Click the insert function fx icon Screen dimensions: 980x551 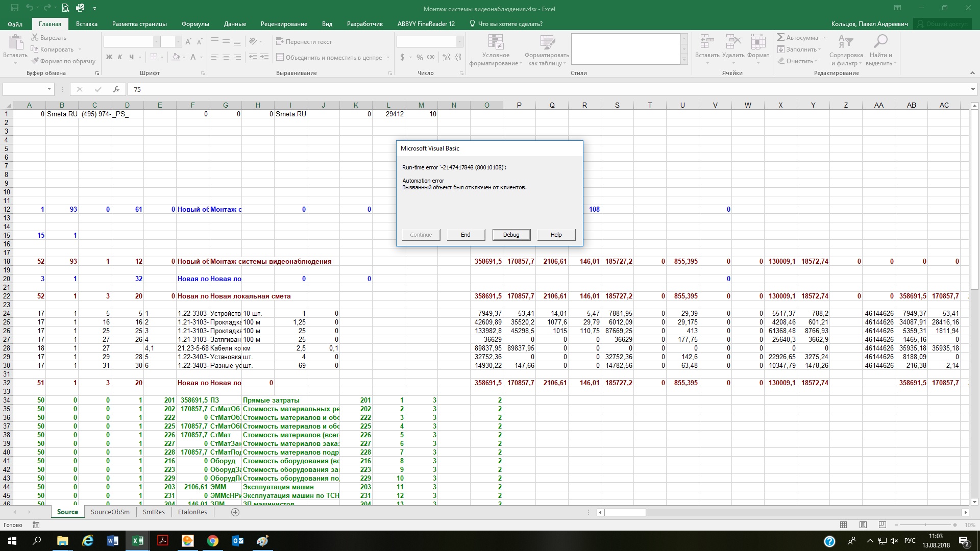[116, 89]
